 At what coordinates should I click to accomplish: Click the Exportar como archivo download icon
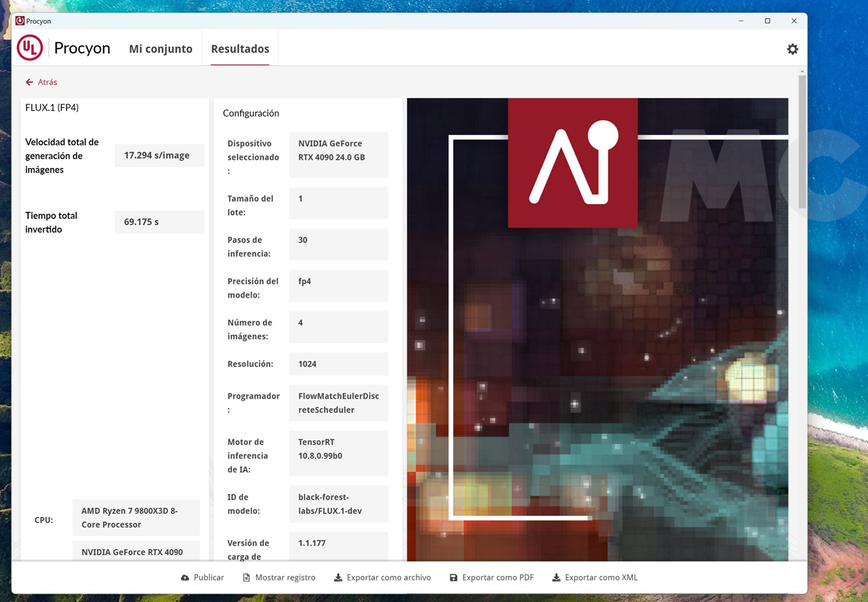(338, 578)
